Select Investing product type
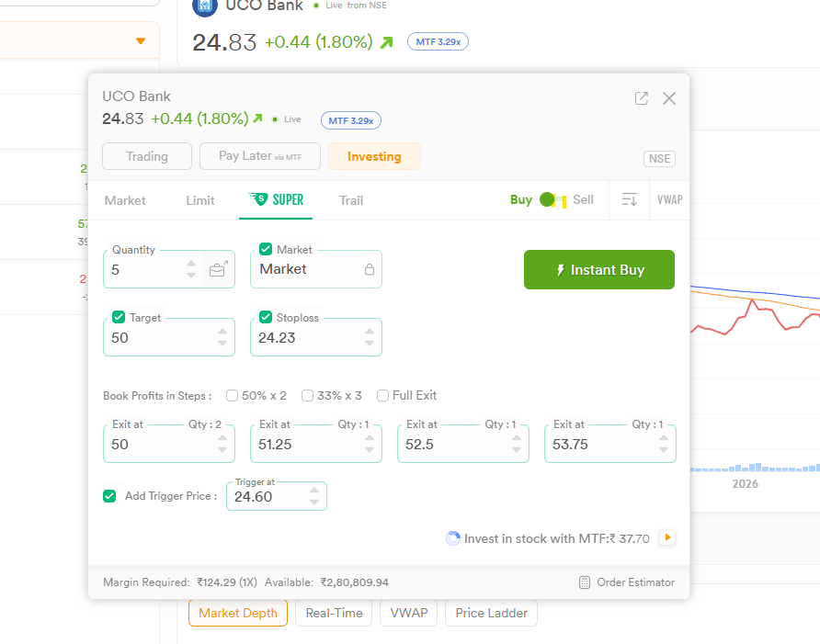The width and height of the screenshot is (820, 644). [x=374, y=156]
